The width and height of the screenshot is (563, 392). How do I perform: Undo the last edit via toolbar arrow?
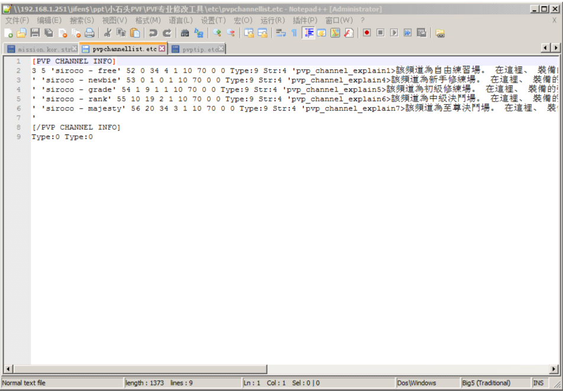153,33
